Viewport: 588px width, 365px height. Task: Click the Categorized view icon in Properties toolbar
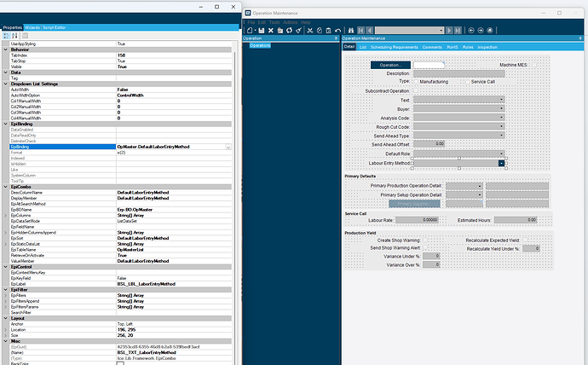pyautogui.click(x=6, y=36)
